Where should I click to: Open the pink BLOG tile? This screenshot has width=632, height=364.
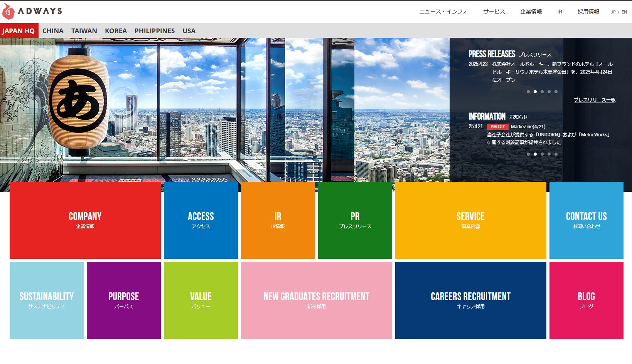(586, 300)
